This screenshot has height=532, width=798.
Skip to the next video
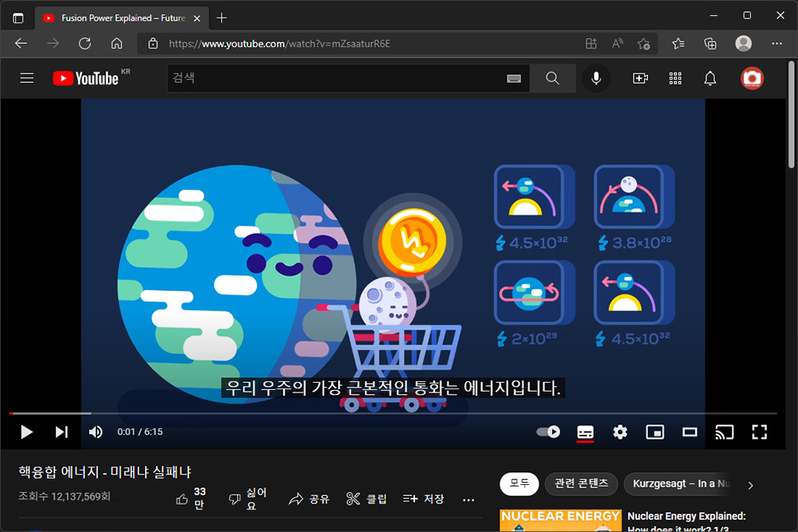tap(61, 432)
